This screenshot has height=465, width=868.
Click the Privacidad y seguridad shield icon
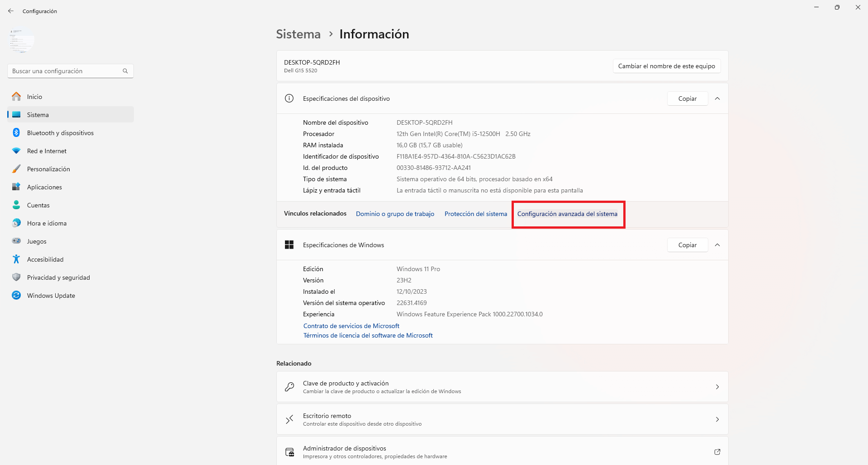pyautogui.click(x=16, y=277)
